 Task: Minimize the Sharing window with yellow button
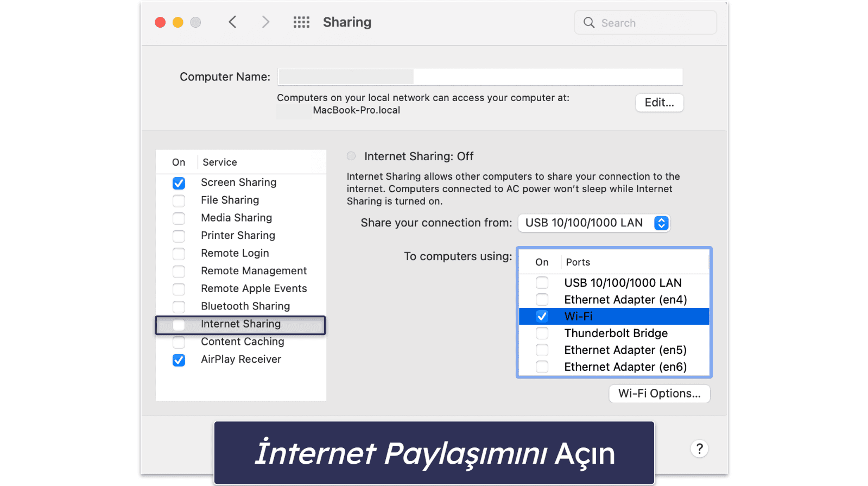(178, 22)
